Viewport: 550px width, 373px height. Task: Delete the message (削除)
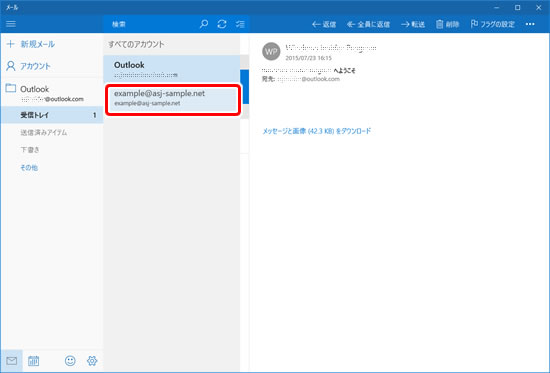click(x=448, y=24)
